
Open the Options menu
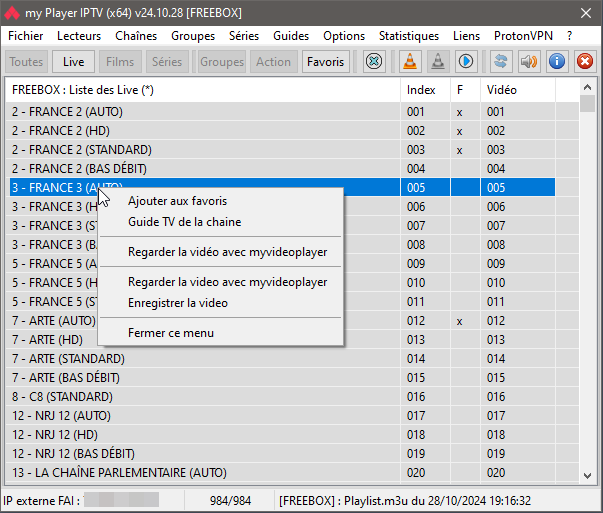click(344, 36)
